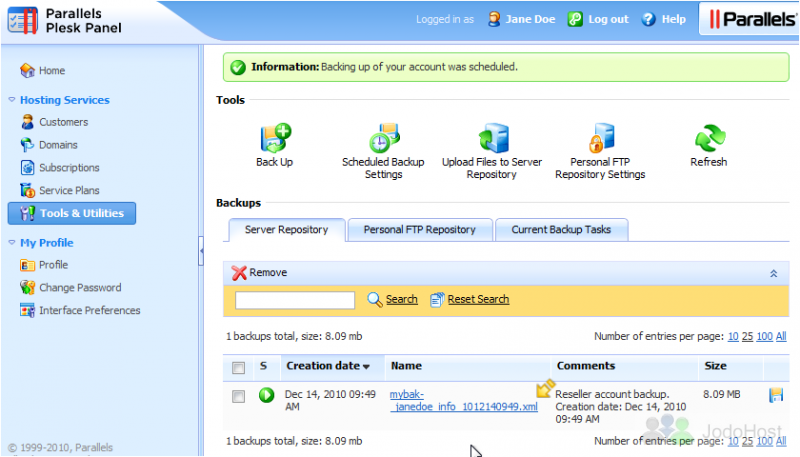Click the Subscriptions icon in sidebar

[27, 167]
